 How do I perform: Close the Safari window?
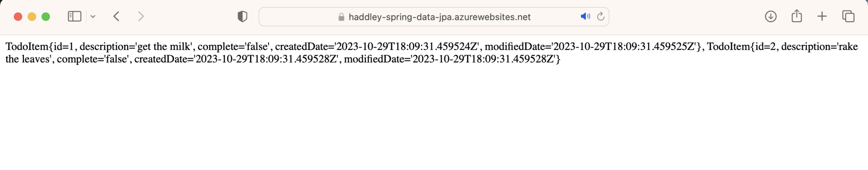[x=18, y=17]
